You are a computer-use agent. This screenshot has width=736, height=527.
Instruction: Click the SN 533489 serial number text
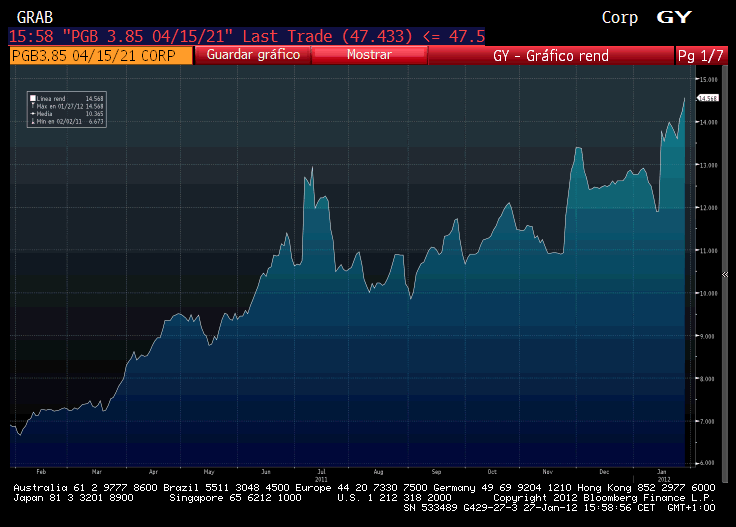coord(430,508)
